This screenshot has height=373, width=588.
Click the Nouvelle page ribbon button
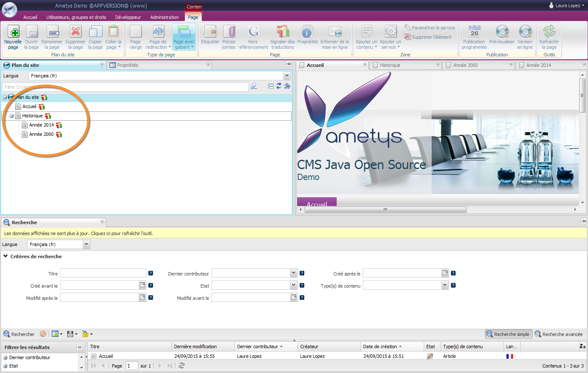(x=13, y=37)
